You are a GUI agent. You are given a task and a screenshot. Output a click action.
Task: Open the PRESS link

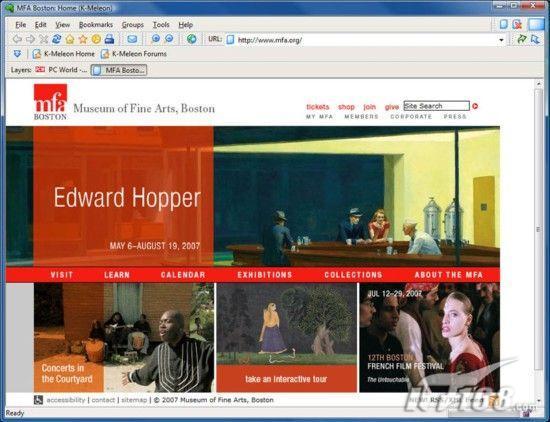point(455,116)
